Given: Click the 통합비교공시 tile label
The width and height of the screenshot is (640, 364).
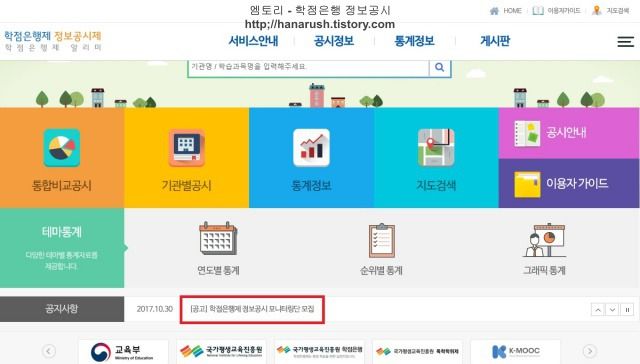Looking at the screenshot, I should (x=62, y=186).
